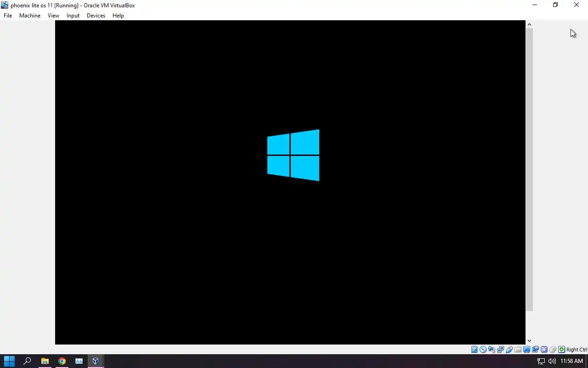Viewport: 588px width, 368px height.
Task: Click the audio indicator icon in status bar
Action: 492,350
